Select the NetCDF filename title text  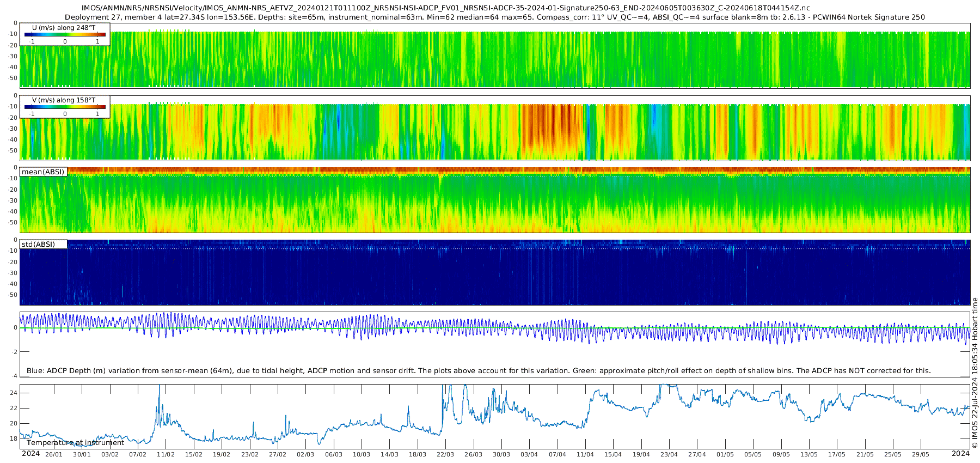[445, 8]
